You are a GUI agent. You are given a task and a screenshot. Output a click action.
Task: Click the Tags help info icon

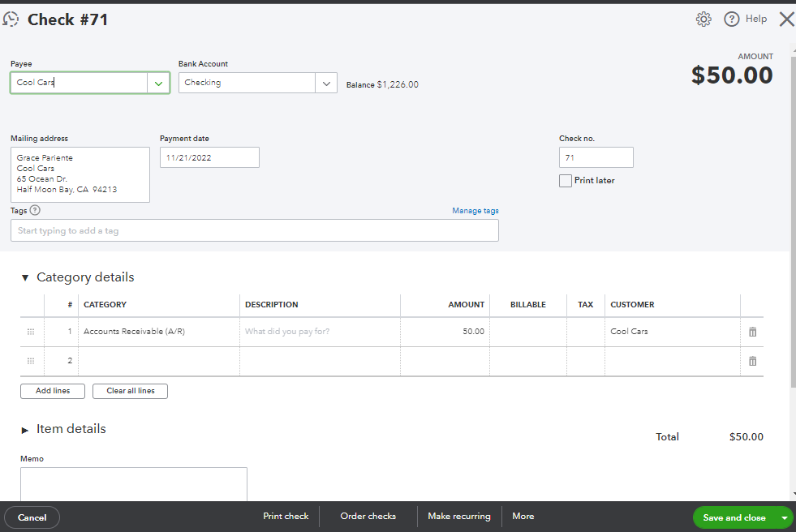pos(35,210)
